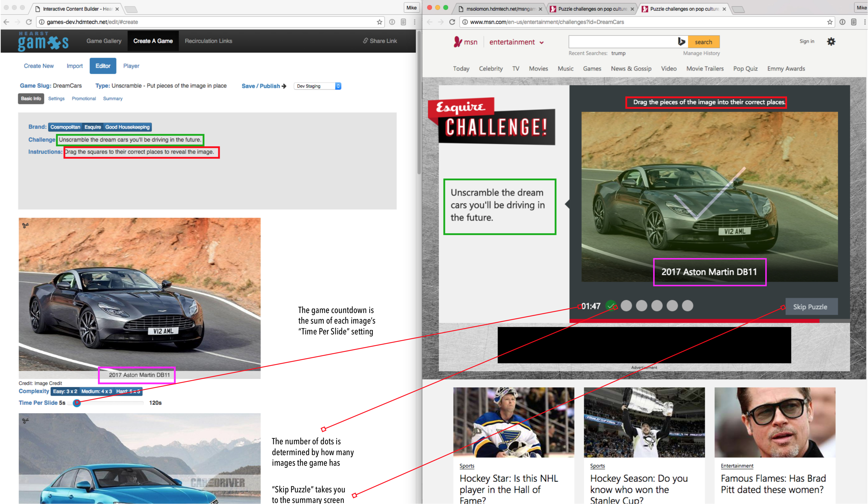Open the Pop Quiz section on MSN
The height and width of the screenshot is (504, 868).
click(x=745, y=69)
